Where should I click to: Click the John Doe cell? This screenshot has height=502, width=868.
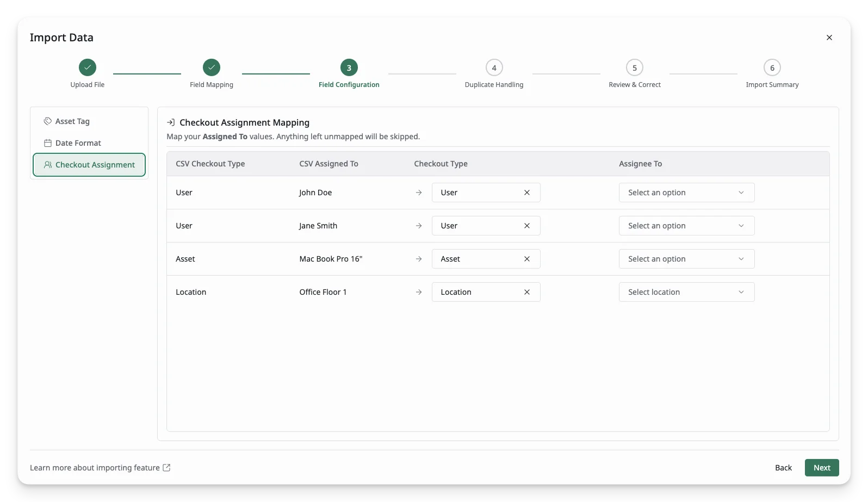[x=315, y=193]
